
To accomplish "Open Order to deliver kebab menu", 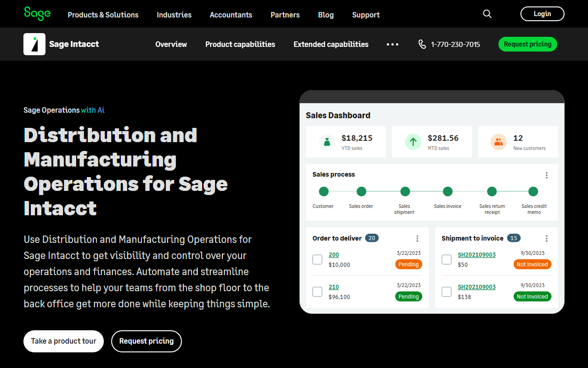I will pyautogui.click(x=418, y=238).
